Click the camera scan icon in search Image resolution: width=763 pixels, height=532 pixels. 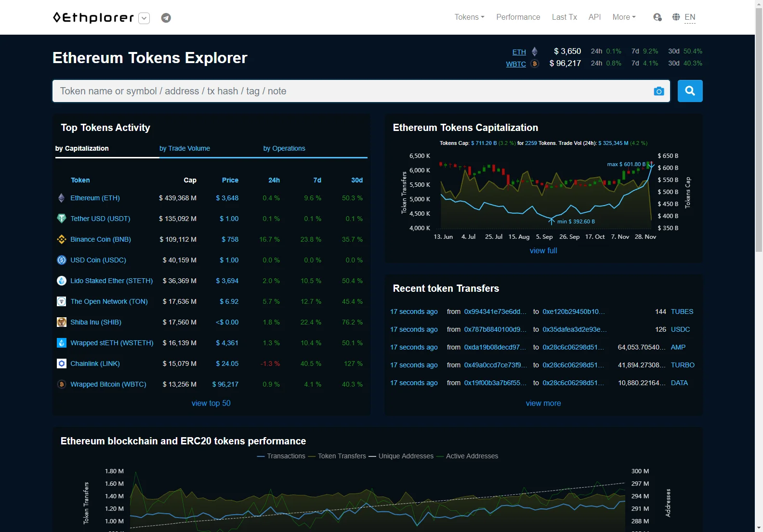[x=659, y=91]
